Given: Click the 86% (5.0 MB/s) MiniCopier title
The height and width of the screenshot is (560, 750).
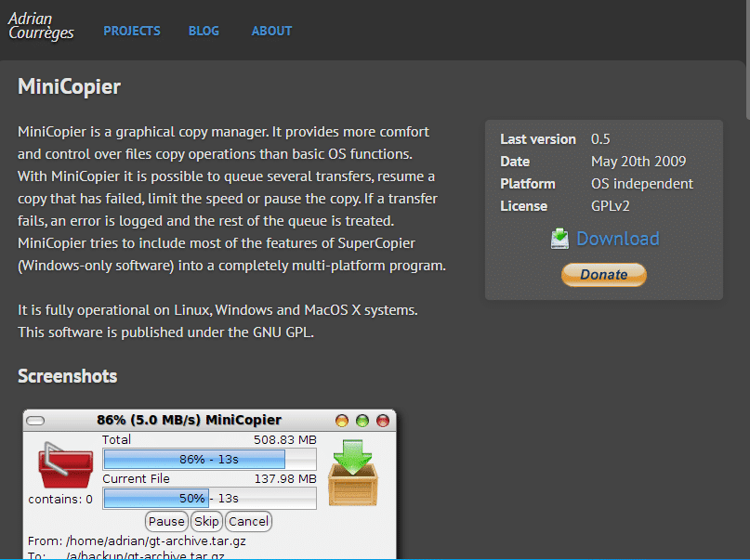Looking at the screenshot, I should coord(189,420).
